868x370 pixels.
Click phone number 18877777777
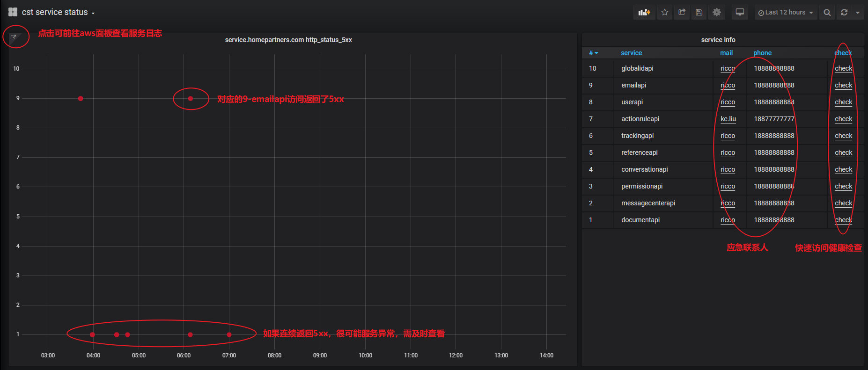pyautogui.click(x=774, y=119)
